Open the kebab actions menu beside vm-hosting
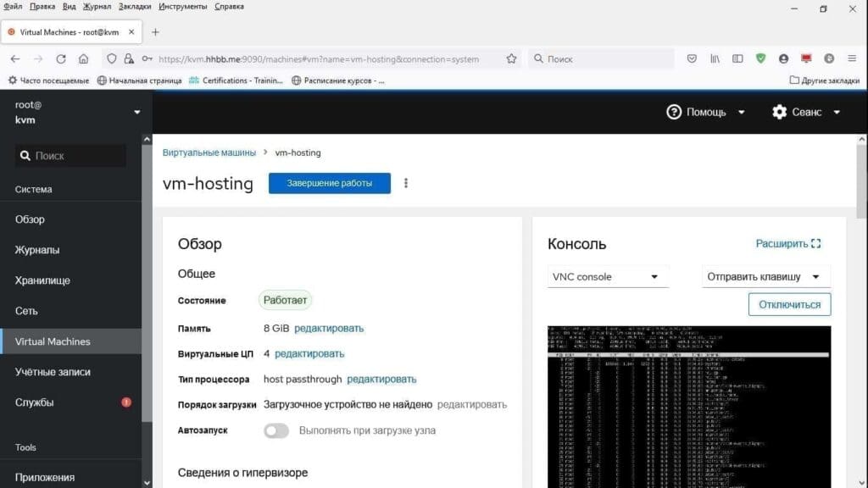The width and height of the screenshot is (868, 488). coord(406,183)
